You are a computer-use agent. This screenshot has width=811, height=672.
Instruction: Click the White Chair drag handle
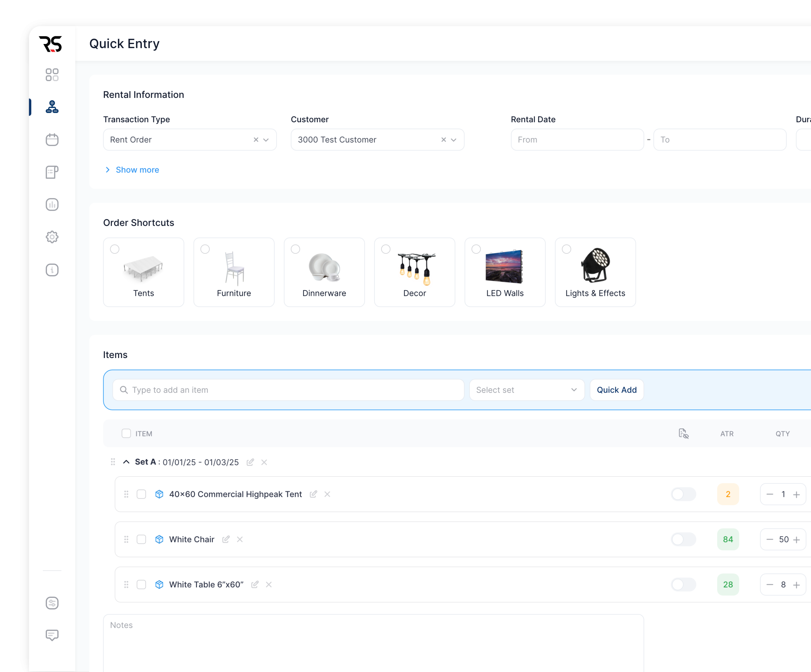coord(126,539)
